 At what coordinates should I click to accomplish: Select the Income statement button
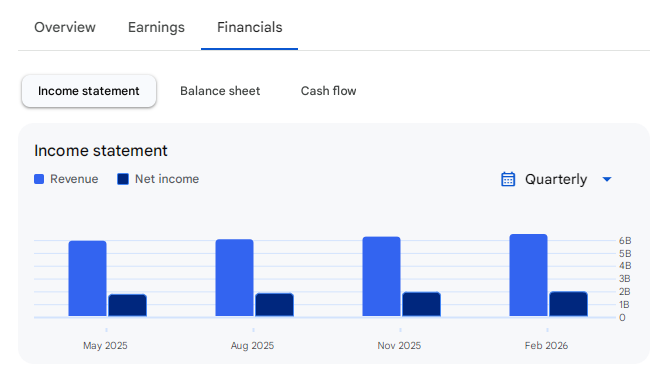pyautogui.click(x=89, y=91)
